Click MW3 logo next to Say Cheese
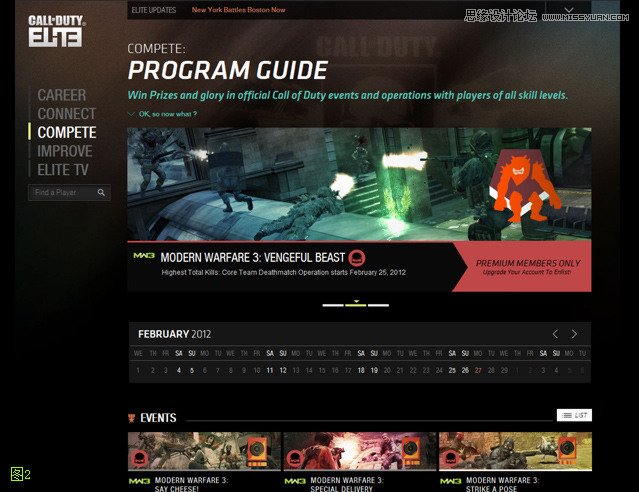 [139, 481]
